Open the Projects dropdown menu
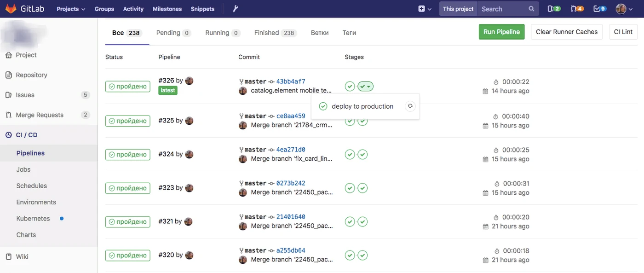The height and width of the screenshot is (273, 644). [x=71, y=9]
